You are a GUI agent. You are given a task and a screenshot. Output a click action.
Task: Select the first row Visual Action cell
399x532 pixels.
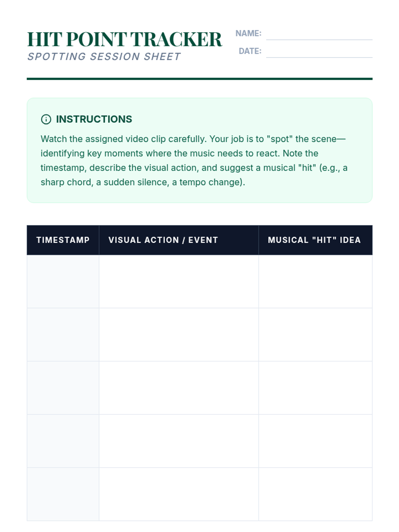click(179, 281)
